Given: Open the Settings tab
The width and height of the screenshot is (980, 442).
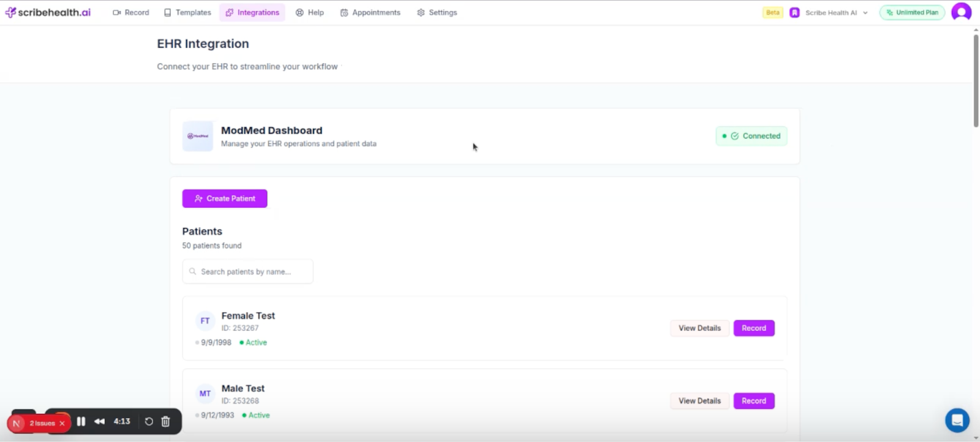Looking at the screenshot, I should (x=437, y=12).
